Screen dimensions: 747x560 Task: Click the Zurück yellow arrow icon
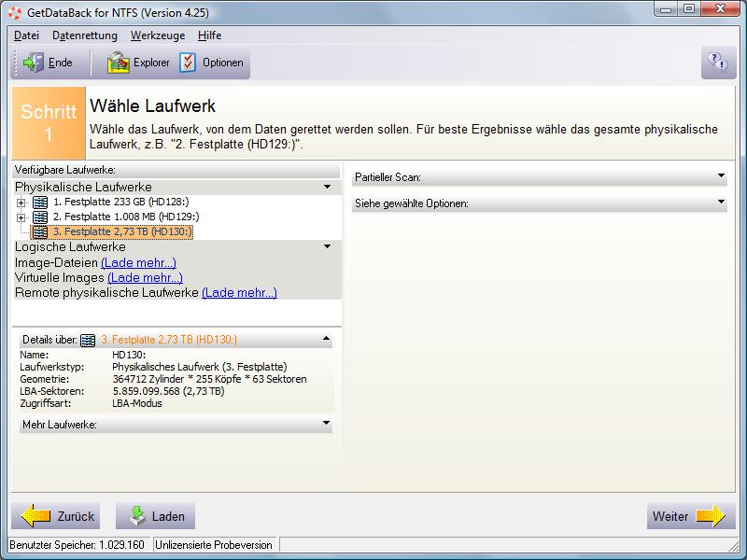[x=35, y=516]
